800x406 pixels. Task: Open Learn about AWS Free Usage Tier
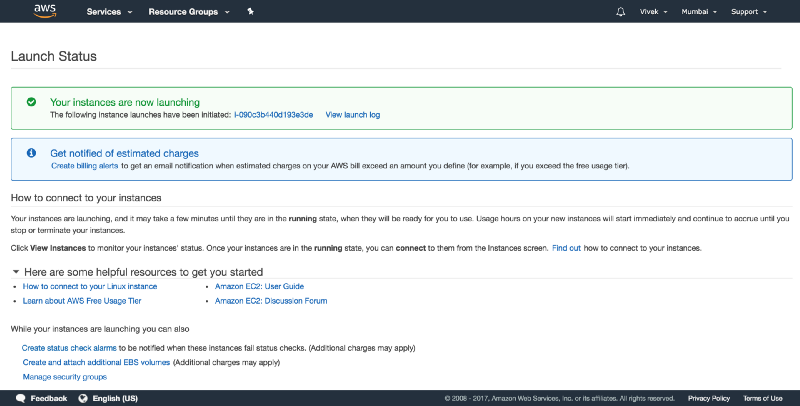tap(82, 301)
